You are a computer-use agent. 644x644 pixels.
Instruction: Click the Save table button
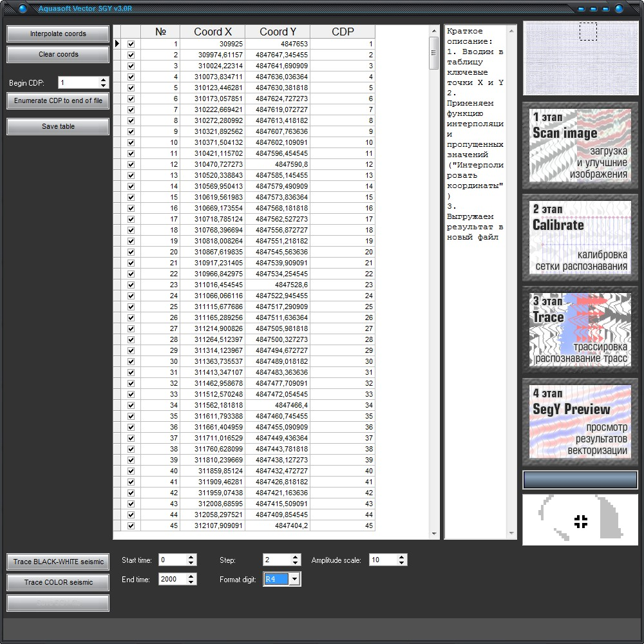58,127
